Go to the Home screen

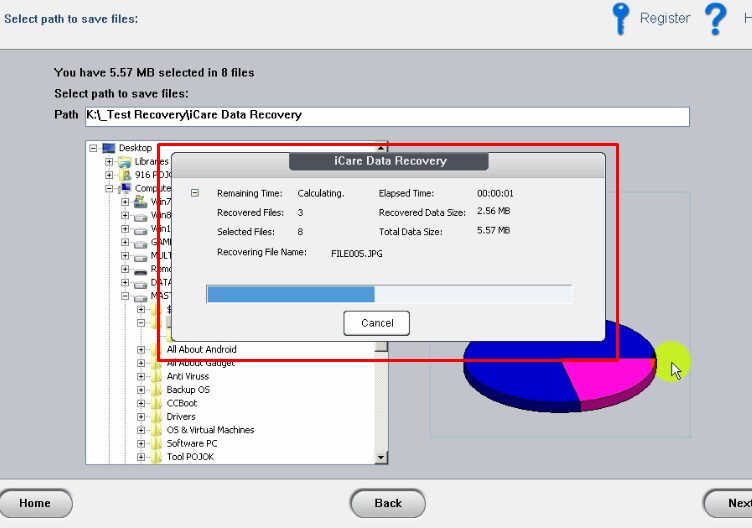(x=35, y=503)
